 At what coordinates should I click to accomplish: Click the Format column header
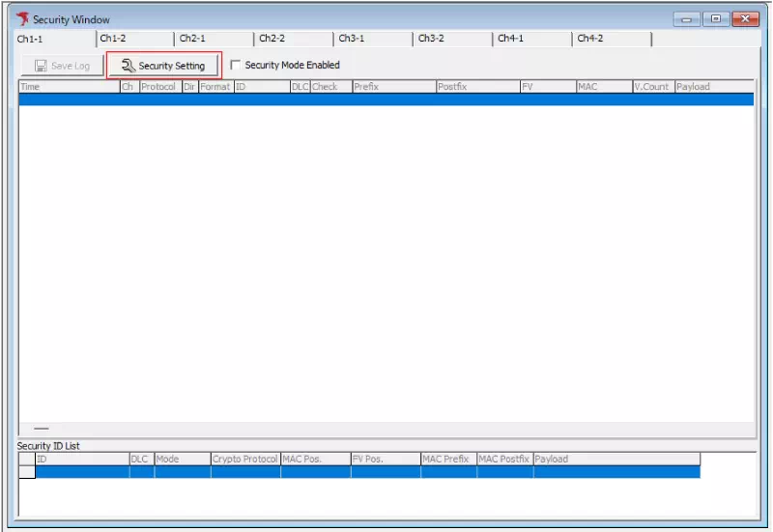(x=215, y=87)
